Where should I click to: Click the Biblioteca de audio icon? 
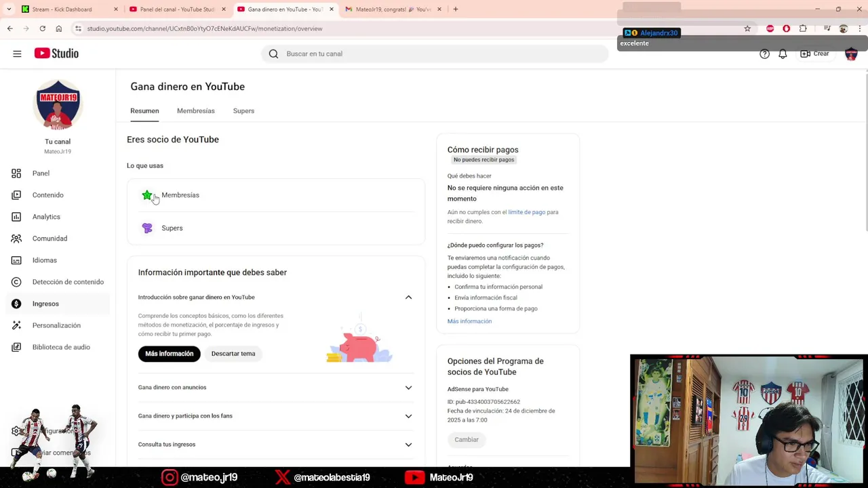coord(16,347)
